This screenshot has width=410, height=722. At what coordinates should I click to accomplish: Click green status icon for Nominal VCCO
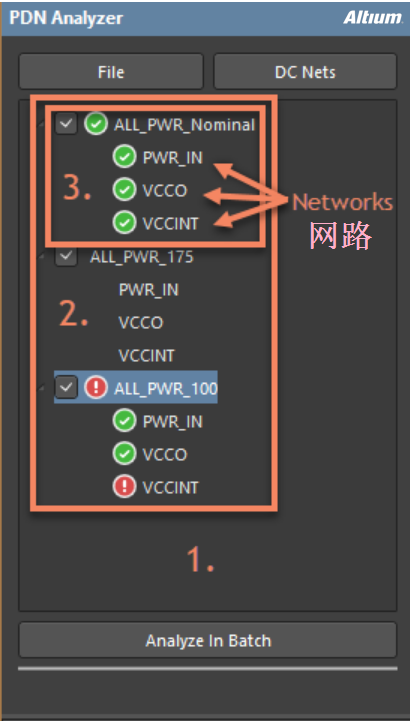pos(124,190)
